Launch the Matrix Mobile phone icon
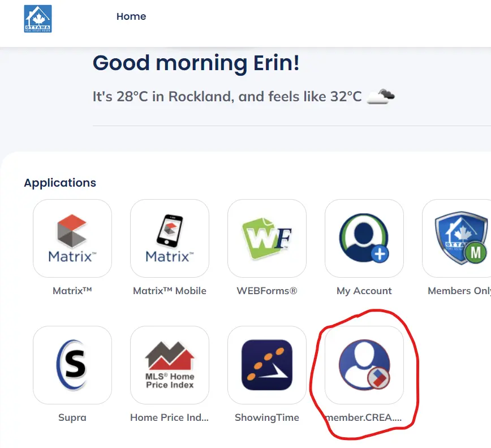This screenshot has height=448, width=491. 170,238
